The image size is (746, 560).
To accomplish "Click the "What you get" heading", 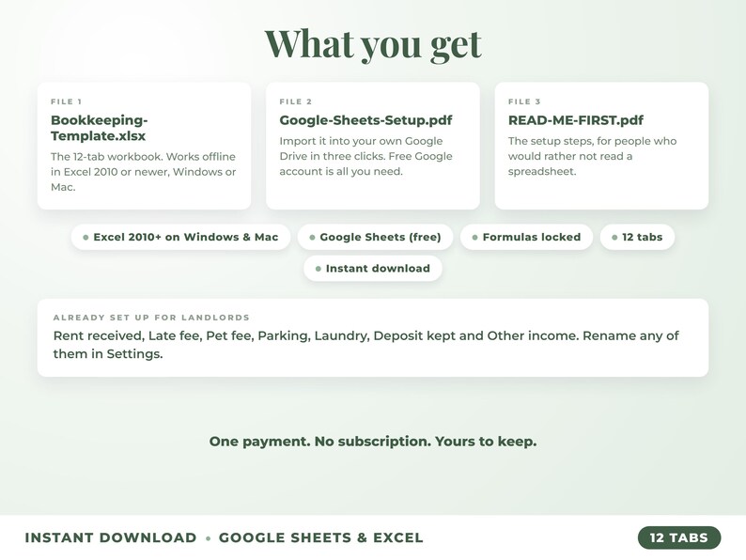I will click(x=373, y=44).
